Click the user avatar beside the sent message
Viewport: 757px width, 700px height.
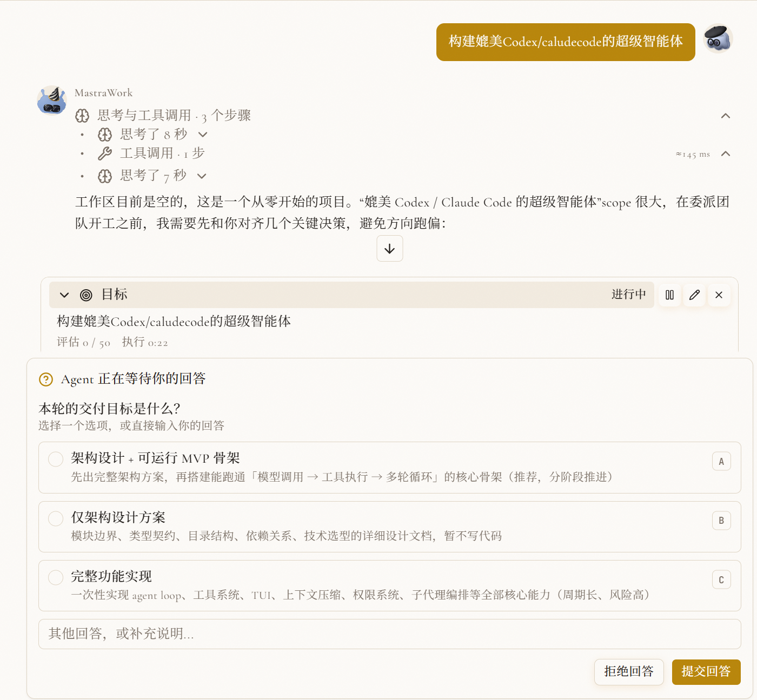click(x=718, y=39)
